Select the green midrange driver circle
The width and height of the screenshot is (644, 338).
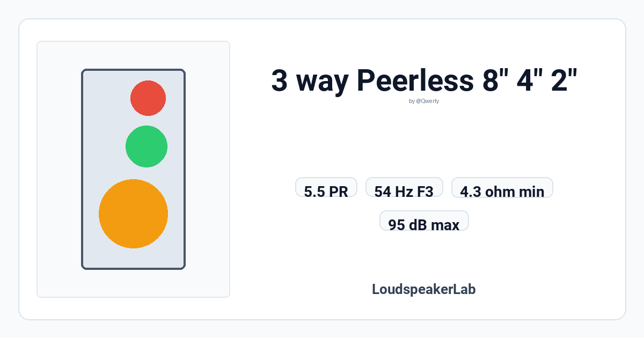point(147,146)
